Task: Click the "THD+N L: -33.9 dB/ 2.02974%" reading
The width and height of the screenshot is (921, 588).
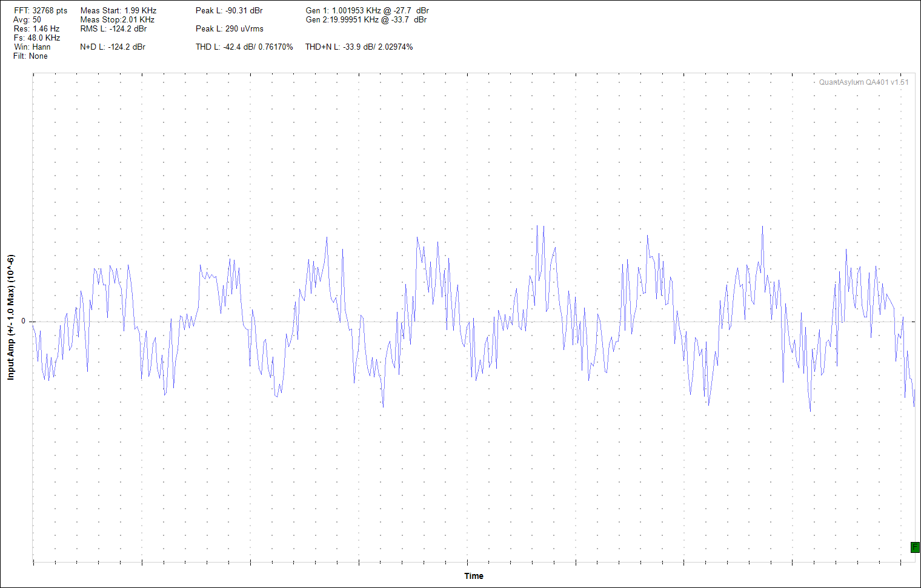Action: (359, 47)
